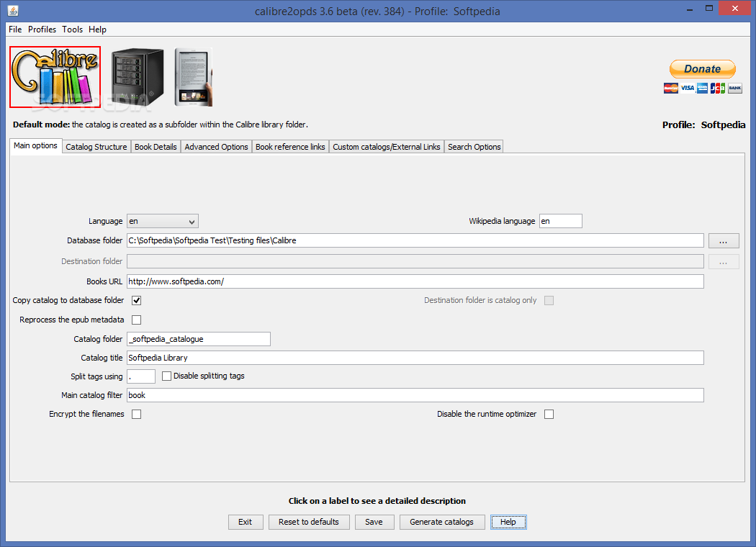The image size is (756, 547).
Task: Click the Books URL input field
Action: click(415, 281)
